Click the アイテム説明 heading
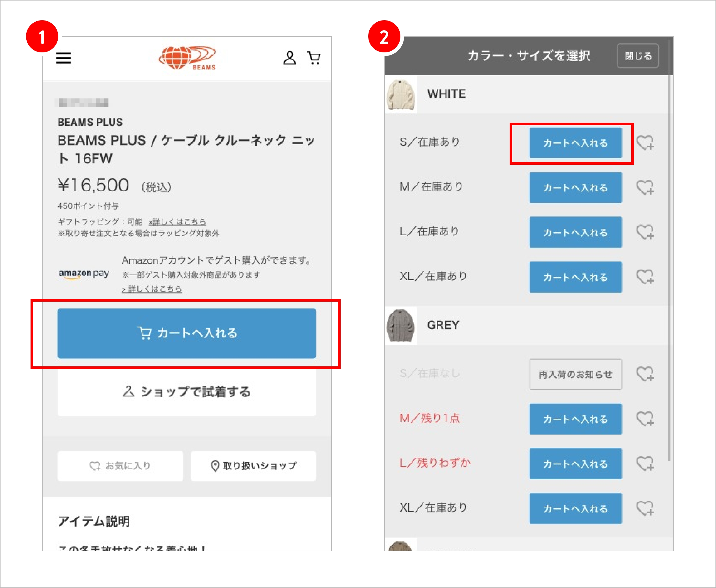Image resolution: width=716 pixels, height=588 pixels. 94,521
